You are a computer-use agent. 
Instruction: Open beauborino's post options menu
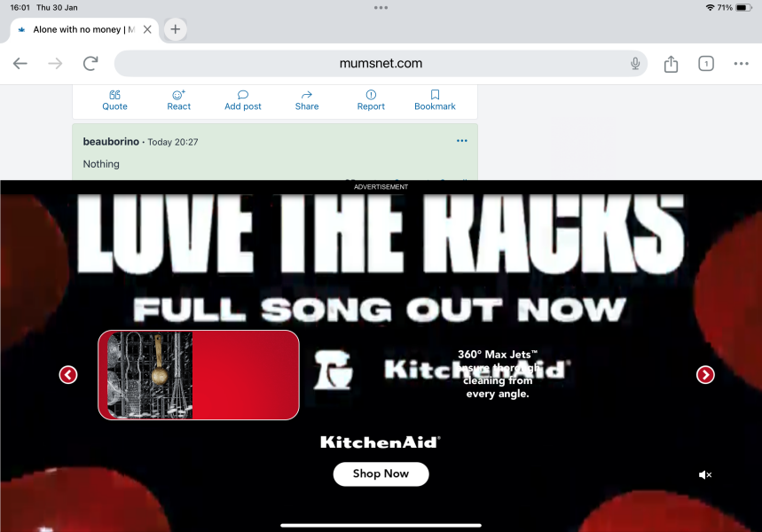coord(461,140)
